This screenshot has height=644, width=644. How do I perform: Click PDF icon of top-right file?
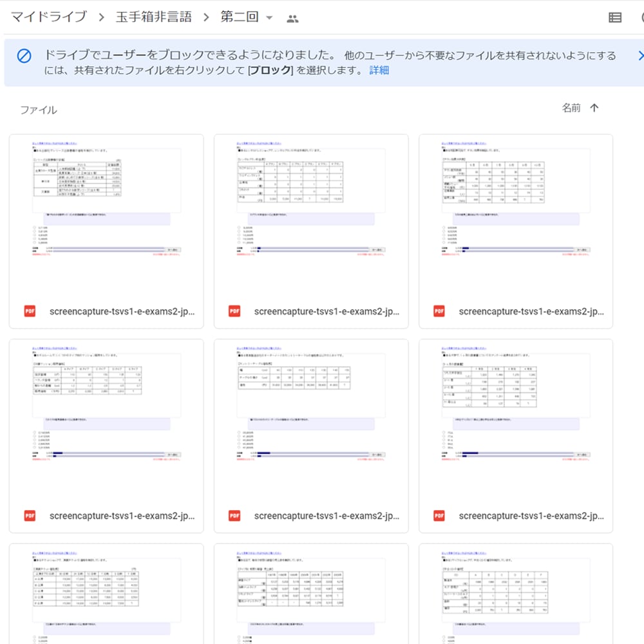tap(439, 312)
